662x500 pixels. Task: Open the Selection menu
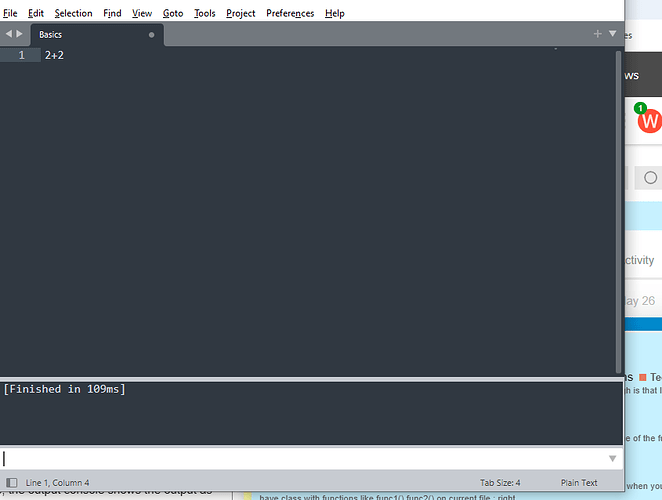73,14
